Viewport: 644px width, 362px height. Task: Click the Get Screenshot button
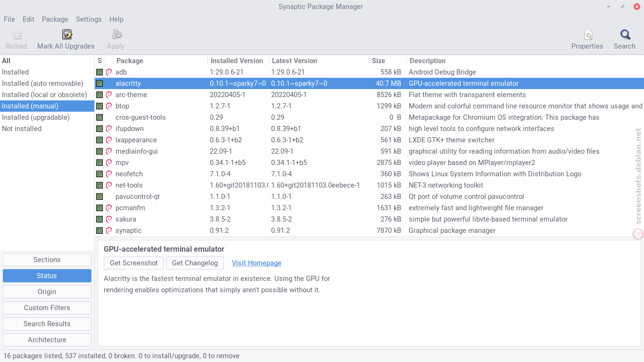point(134,263)
